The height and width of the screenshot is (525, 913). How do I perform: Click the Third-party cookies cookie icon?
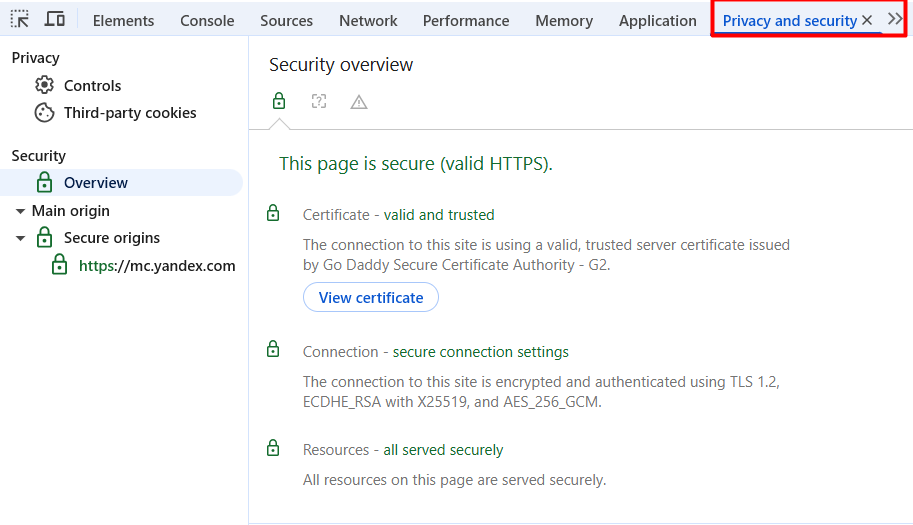[44, 113]
